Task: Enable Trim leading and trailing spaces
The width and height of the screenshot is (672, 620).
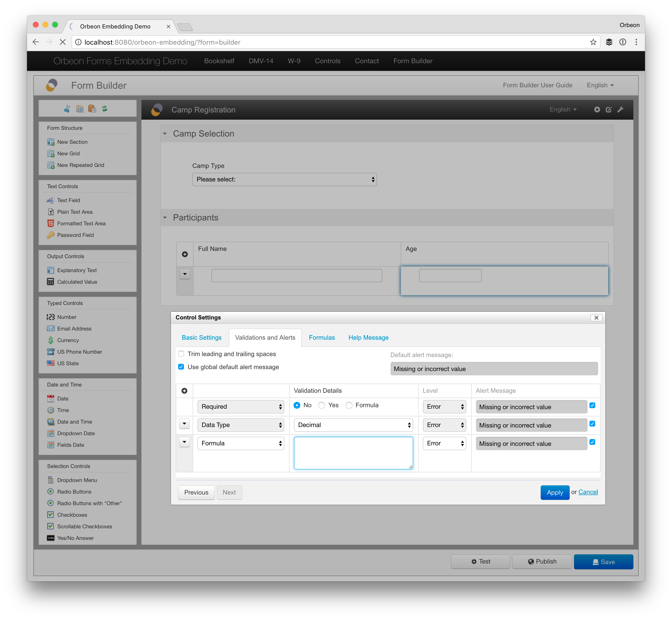Action: (x=181, y=354)
